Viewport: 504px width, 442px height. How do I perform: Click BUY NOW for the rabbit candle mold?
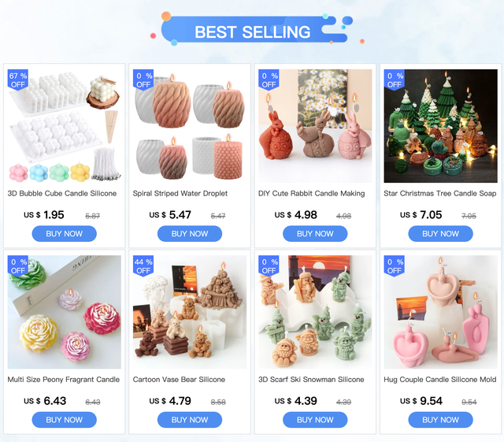pyautogui.click(x=315, y=234)
